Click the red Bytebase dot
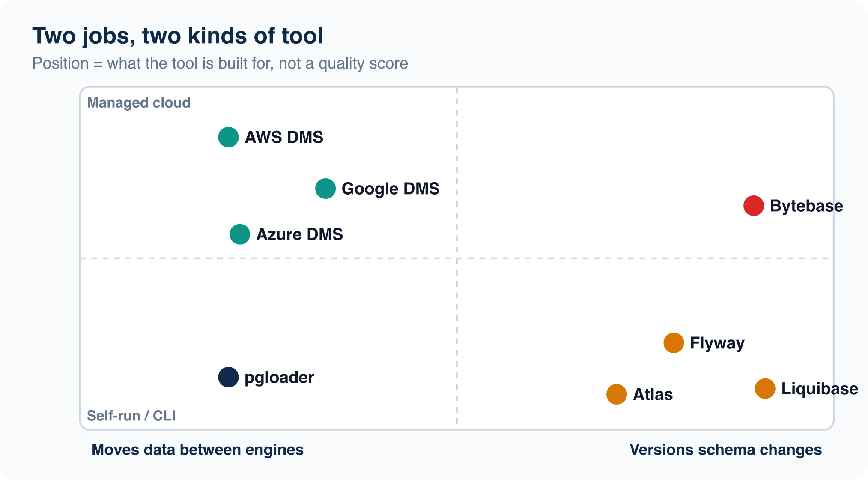This screenshot has width=868, height=480. tap(754, 206)
